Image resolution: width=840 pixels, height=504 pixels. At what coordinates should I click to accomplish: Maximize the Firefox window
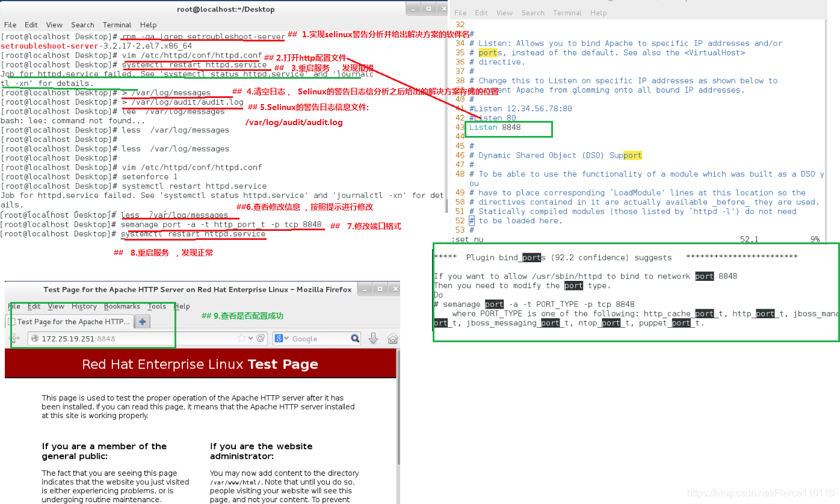pos(379,289)
